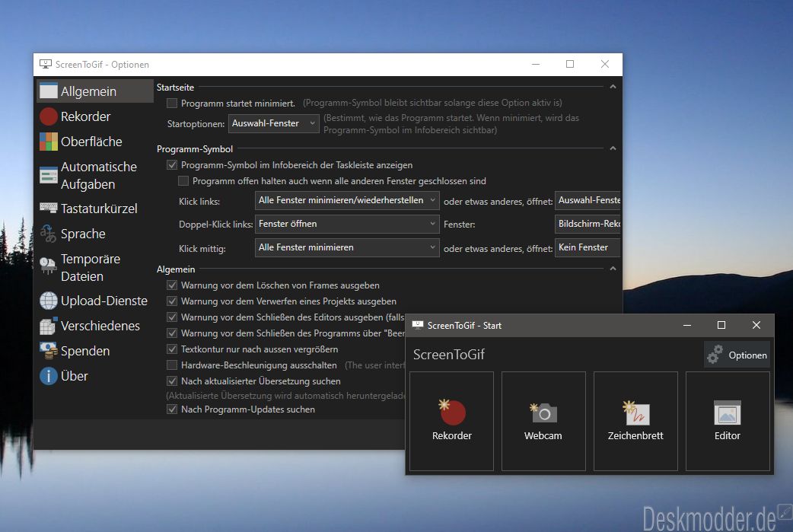Viewport: 793px width, 532px height.
Task: Open the Startoptionen dropdown
Action: [x=274, y=123]
